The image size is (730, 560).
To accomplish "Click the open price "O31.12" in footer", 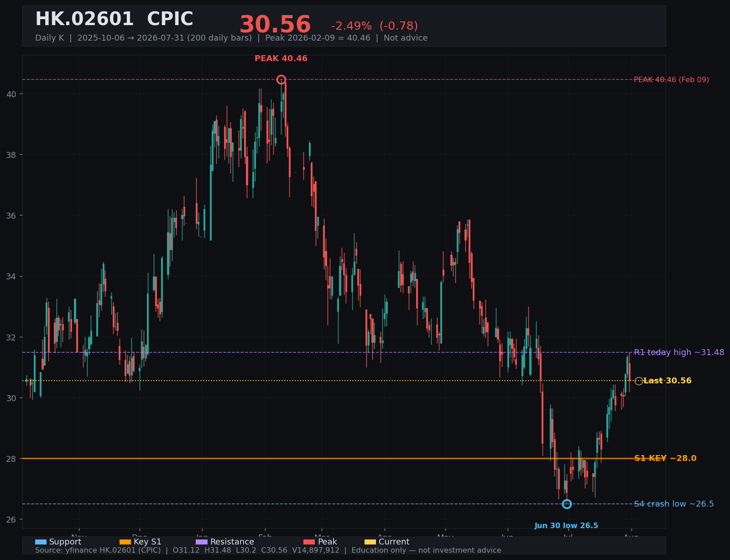I will [186, 550].
